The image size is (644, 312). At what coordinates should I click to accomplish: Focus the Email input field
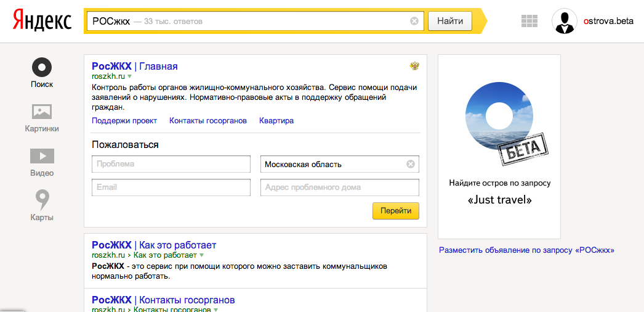pyautogui.click(x=171, y=187)
